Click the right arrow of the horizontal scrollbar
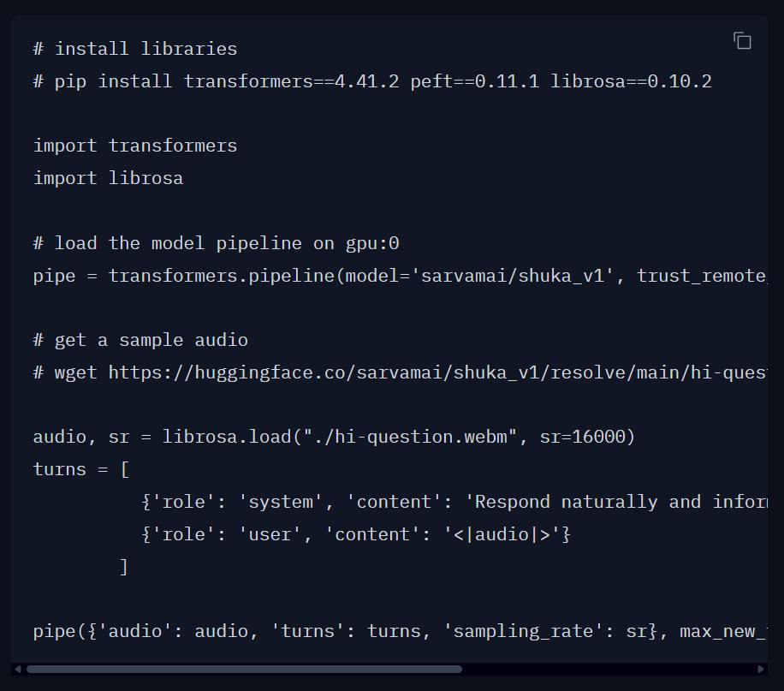The image size is (784, 691). coord(761,669)
